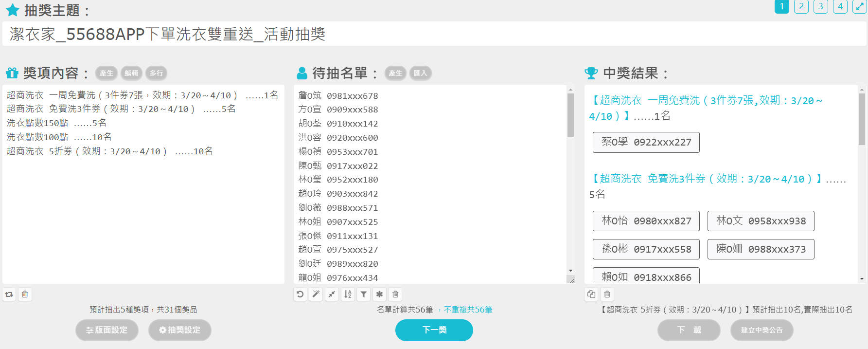Select winner 林O怡 0980xxx827
The width and height of the screenshot is (868, 349).
click(646, 221)
